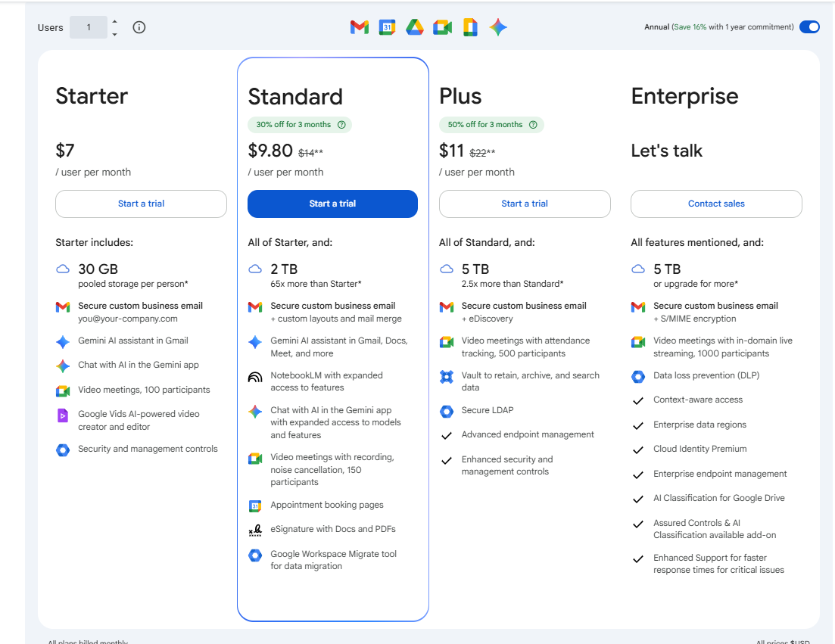Click Enterprise data regions feature text
The height and width of the screenshot is (644, 835).
point(699,425)
